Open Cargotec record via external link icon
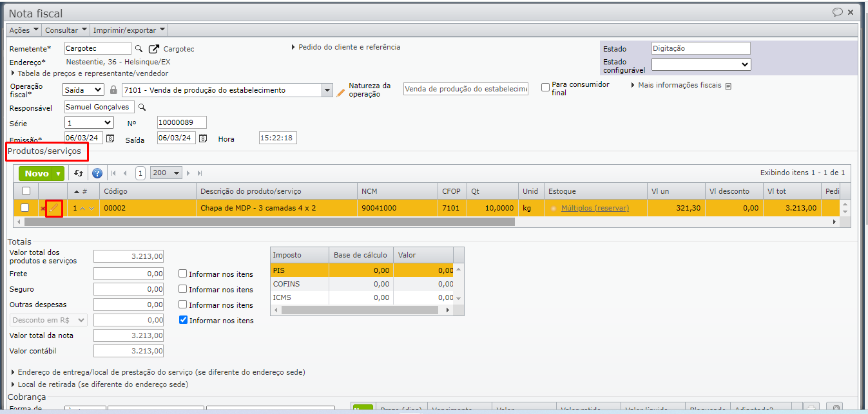The image size is (868, 414). (154, 49)
